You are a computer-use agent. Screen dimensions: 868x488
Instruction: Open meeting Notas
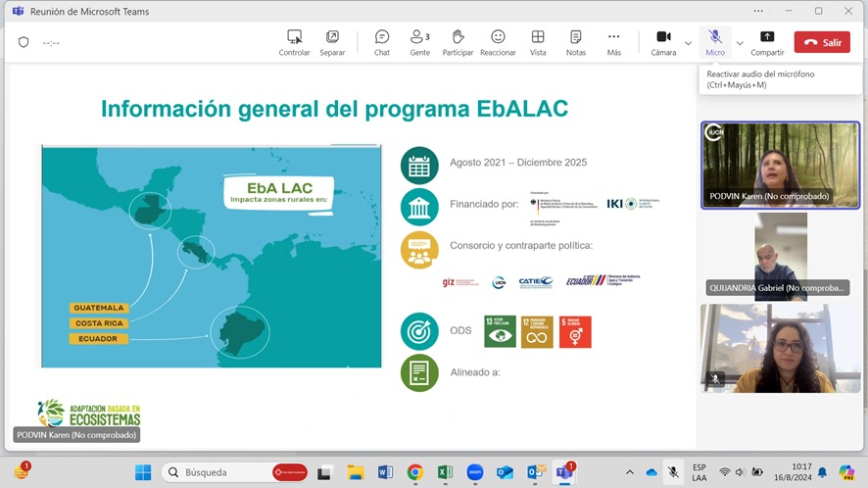[576, 42]
